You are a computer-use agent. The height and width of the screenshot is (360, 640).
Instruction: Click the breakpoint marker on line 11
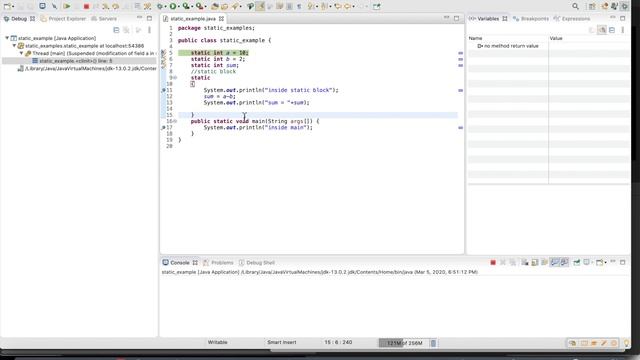(x=163, y=90)
